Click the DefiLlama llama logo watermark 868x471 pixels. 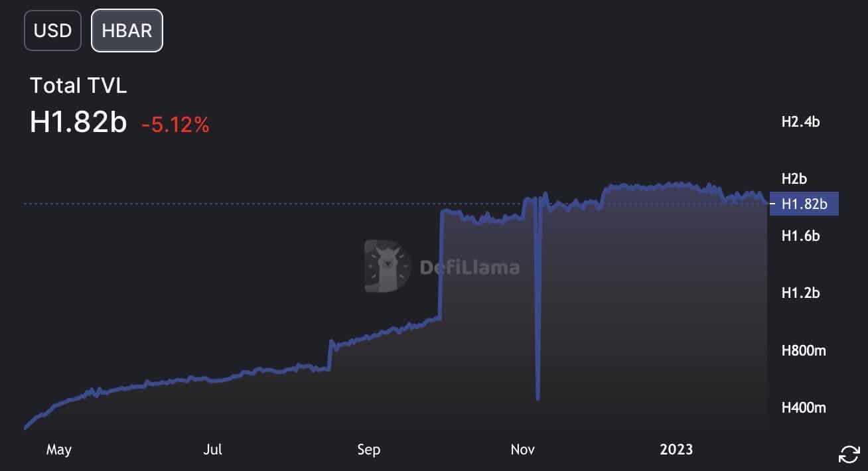coord(387,266)
